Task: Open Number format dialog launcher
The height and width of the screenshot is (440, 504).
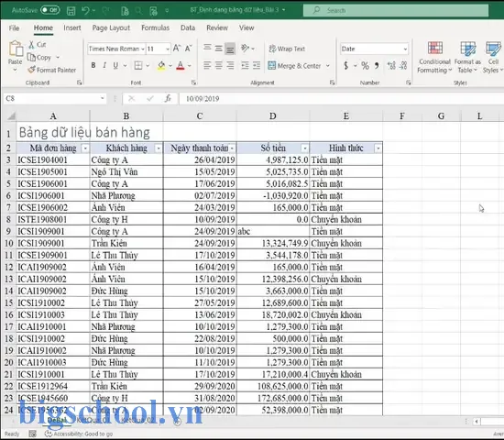Action: click(x=408, y=82)
